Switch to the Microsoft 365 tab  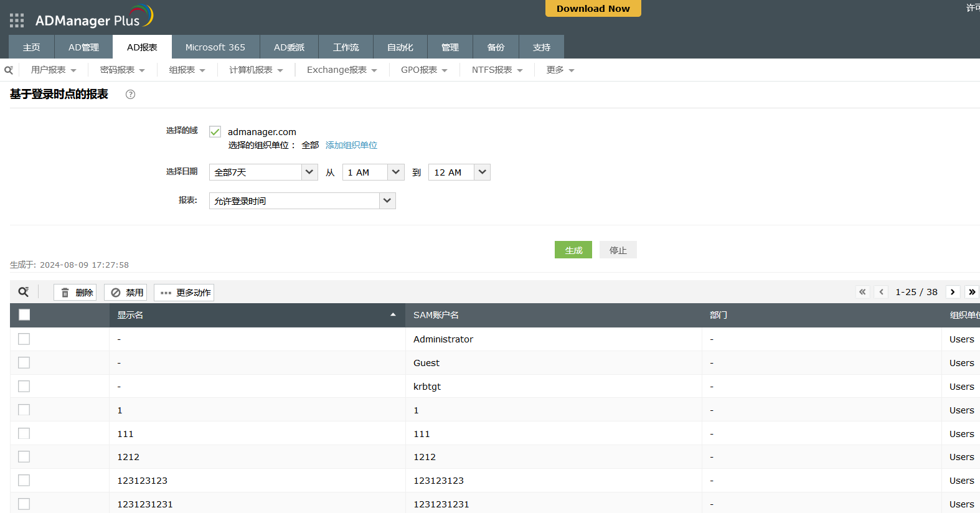[x=215, y=47]
